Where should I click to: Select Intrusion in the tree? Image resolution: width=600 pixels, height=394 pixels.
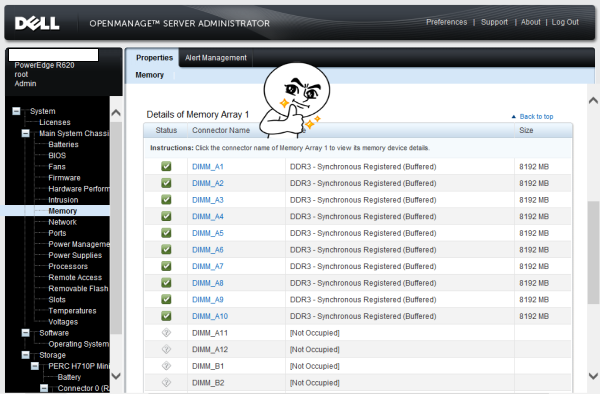[63, 200]
